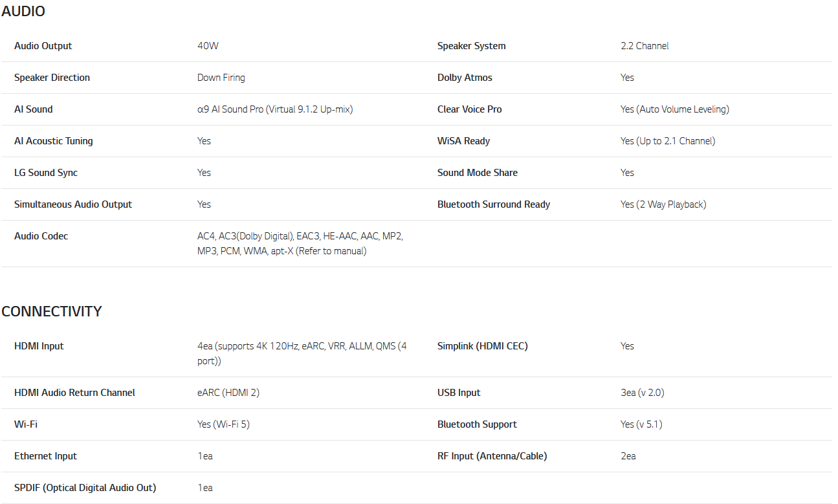The image size is (838, 504).
Task: Click the RF Input (Antenna/Cable) label
Action: point(492,456)
